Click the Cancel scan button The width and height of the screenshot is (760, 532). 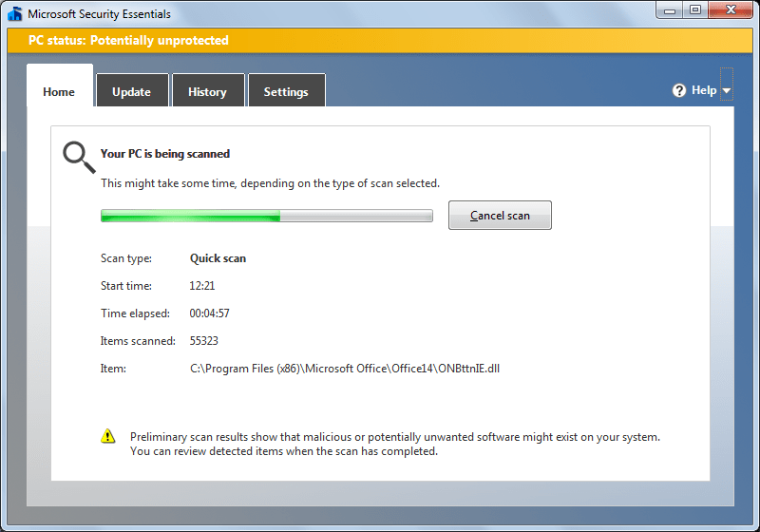click(500, 215)
